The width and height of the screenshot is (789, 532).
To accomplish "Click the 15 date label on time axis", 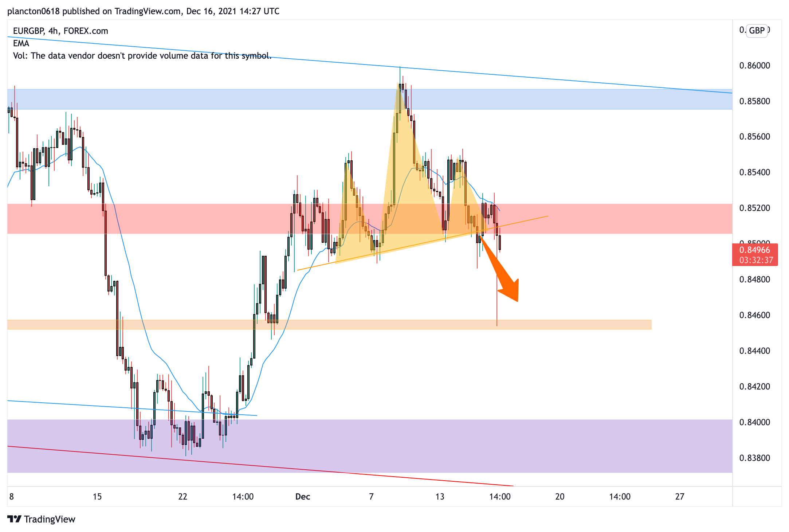I will coord(97,497).
